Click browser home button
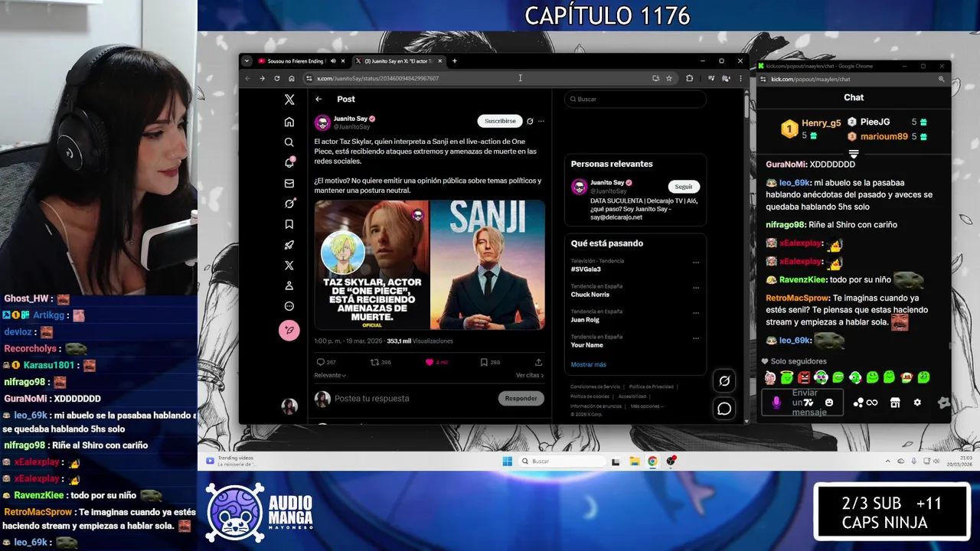 [291, 78]
